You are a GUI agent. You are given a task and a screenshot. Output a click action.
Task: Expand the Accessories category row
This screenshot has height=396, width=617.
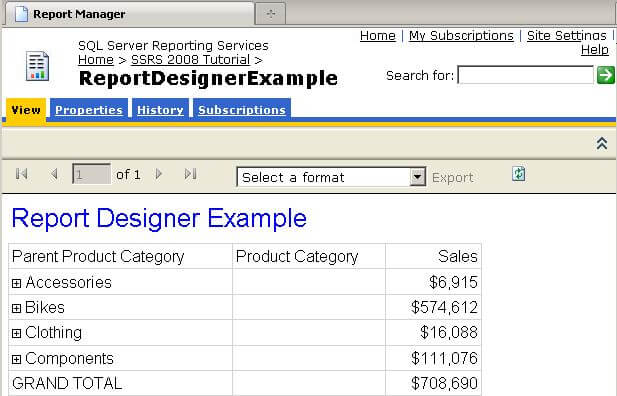(17, 283)
